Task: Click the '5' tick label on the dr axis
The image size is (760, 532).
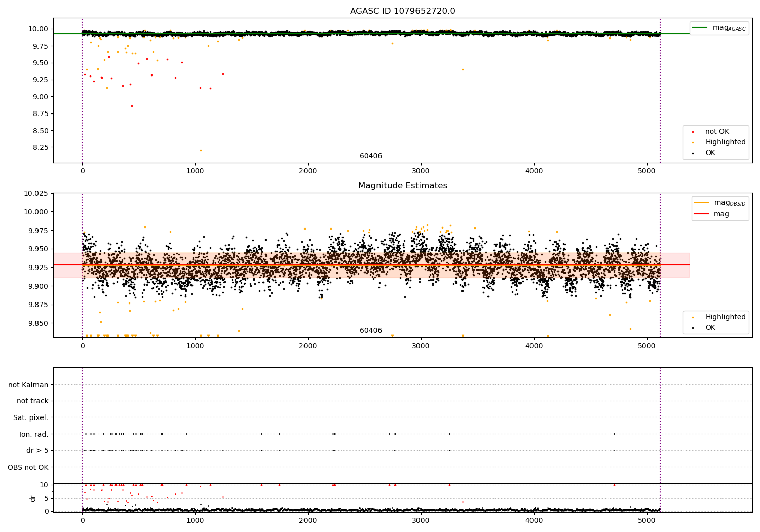Action: pos(47,498)
